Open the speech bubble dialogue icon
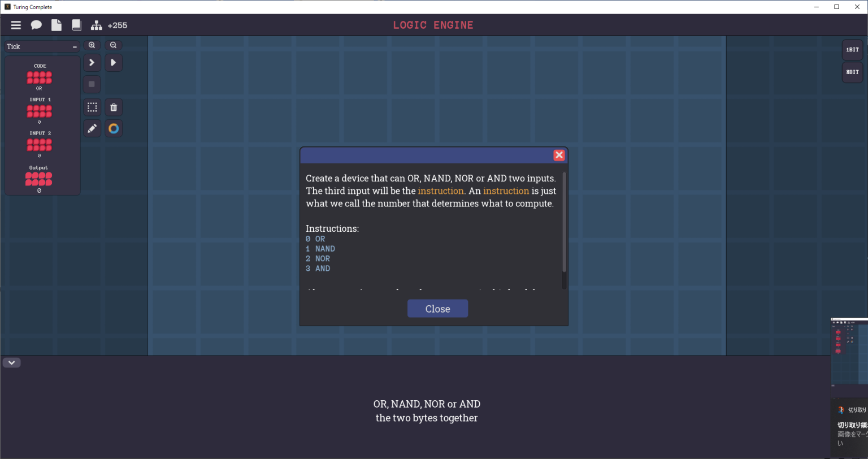Screen dimensions: 868x459 36,25
